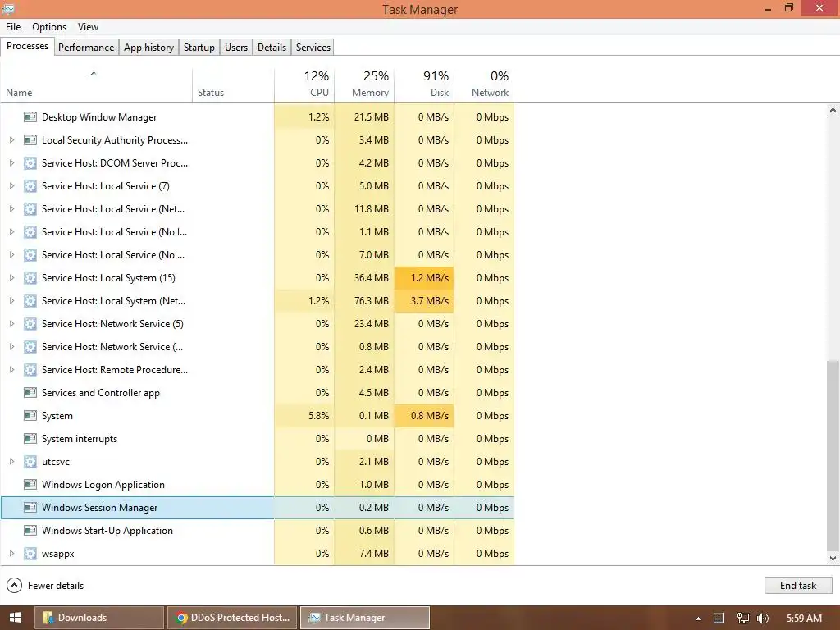This screenshot has height=630, width=840.
Task: Click the Task Manager title bar icon
Action: 8,8
